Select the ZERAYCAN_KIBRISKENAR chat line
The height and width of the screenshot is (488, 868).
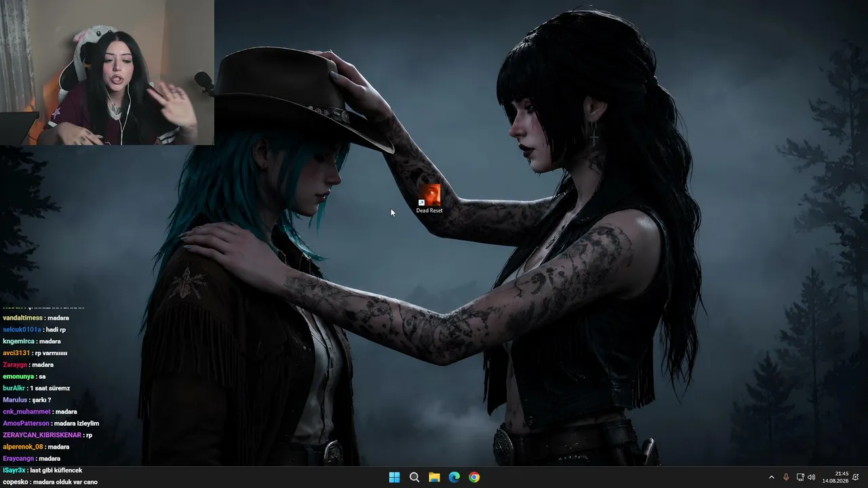[47, 435]
